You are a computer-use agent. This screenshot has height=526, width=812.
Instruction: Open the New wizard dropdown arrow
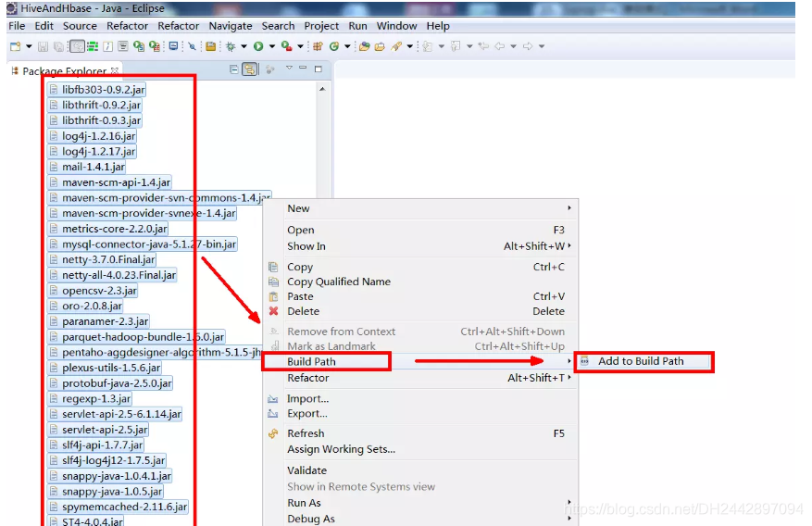tap(29, 46)
